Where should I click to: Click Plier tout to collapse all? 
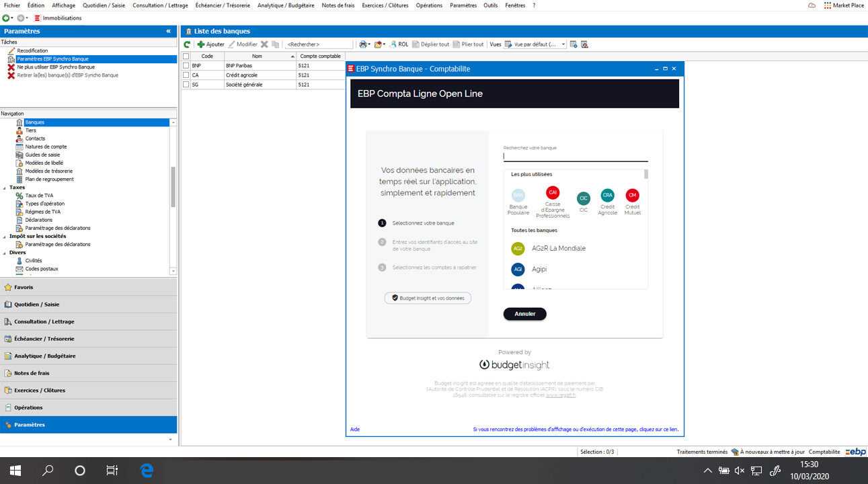pyautogui.click(x=468, y=44)
